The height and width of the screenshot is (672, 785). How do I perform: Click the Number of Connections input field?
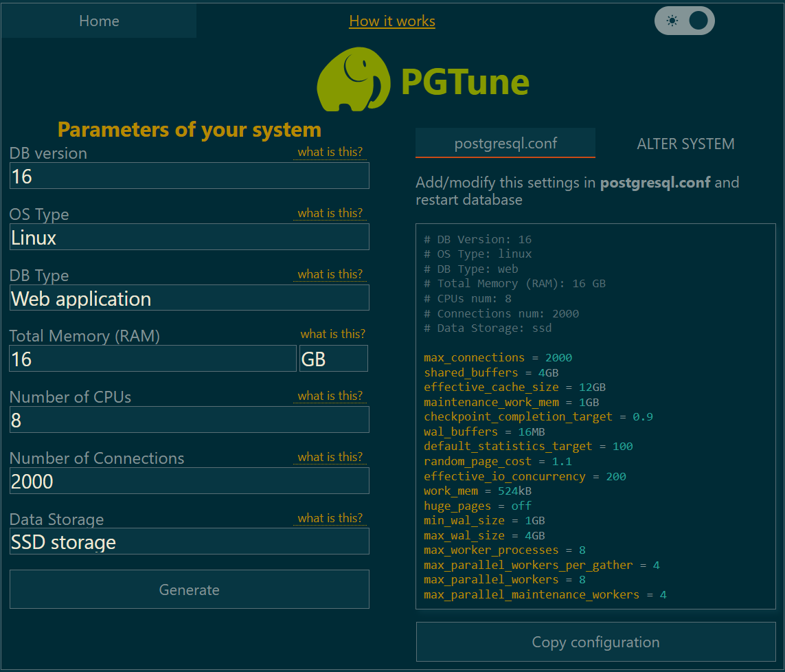(x=189, y=481)
